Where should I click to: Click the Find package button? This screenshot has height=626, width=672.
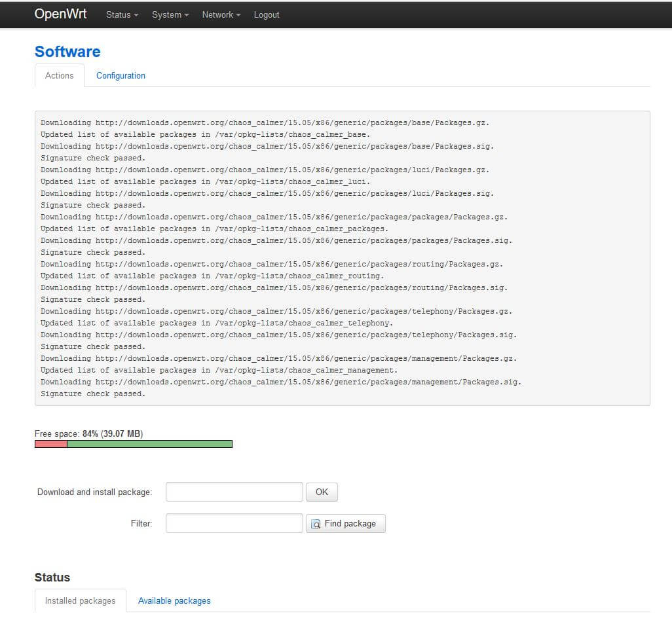tap(345, 524)
